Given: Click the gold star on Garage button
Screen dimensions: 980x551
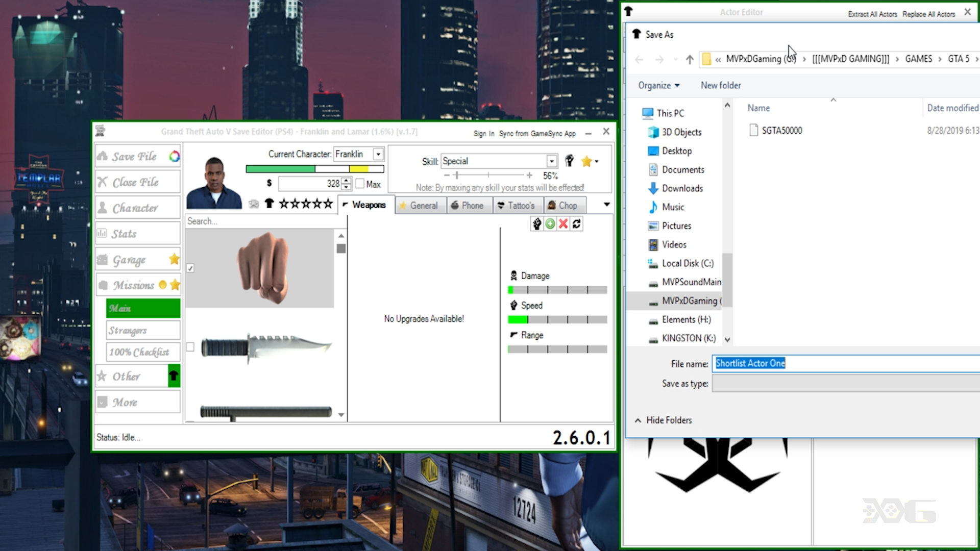Looking at the screenshot, I should [x=174, y=259].
